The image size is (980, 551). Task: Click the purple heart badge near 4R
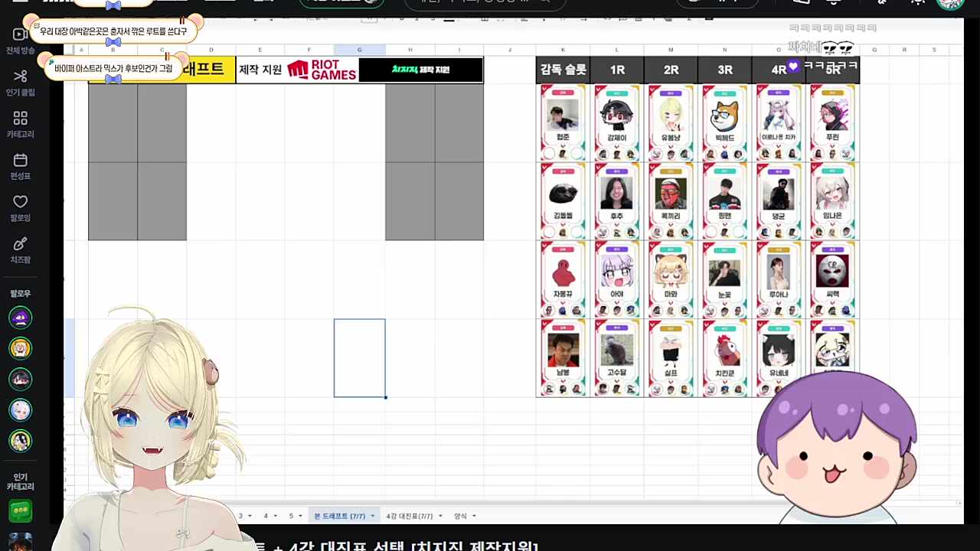[793, 67]
